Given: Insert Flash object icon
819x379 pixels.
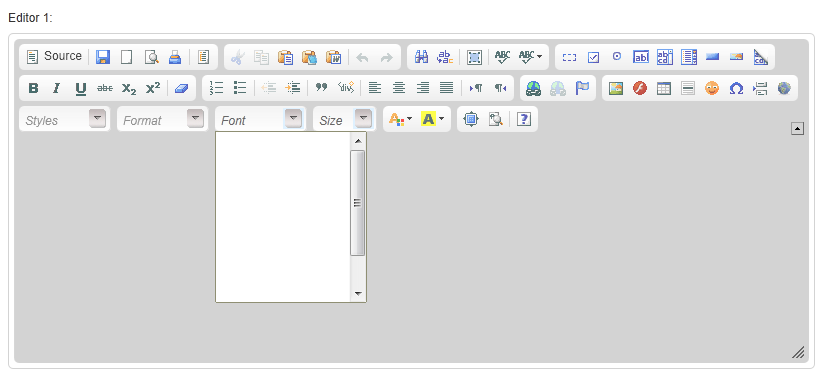Looking at the screenshot, I should point(640,88).
